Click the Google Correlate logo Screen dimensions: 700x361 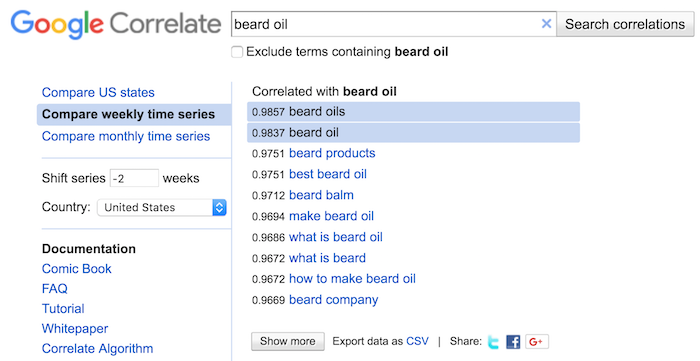tap(116, 24)
